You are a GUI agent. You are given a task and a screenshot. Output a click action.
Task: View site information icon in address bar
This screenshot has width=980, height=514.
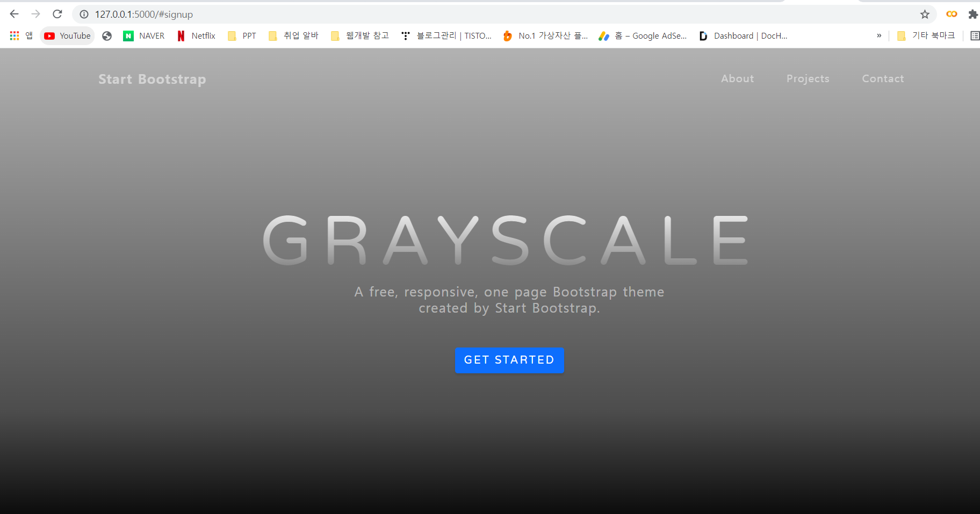(84, 14)
